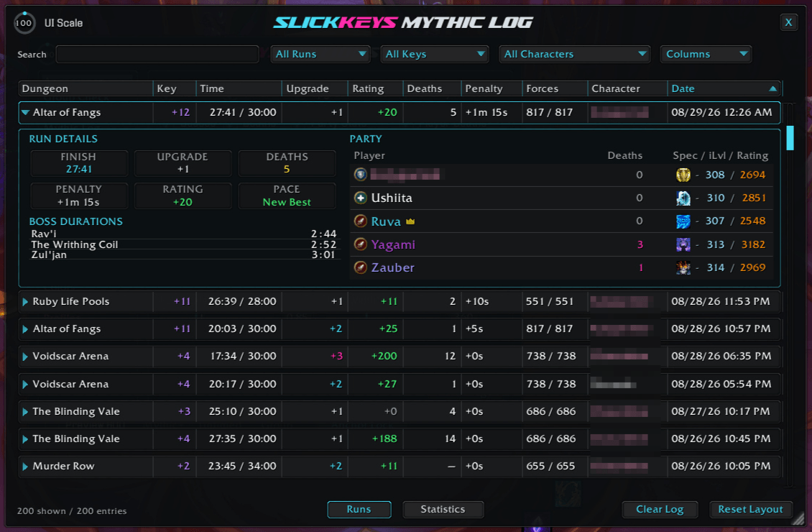Screen dimensions: 812x532
Task: Click the window resize grip corner
Action: pyautogui.click(x=799, y=519)
